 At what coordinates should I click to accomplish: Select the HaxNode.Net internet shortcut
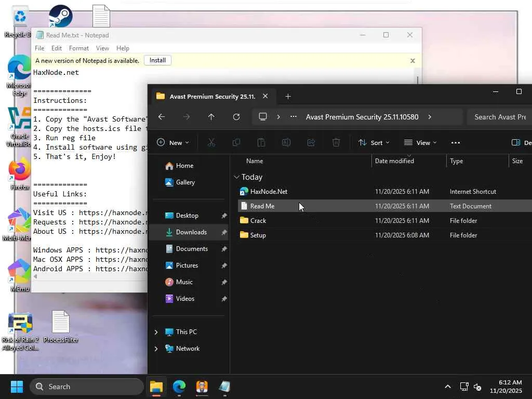[x=385, y=191]
